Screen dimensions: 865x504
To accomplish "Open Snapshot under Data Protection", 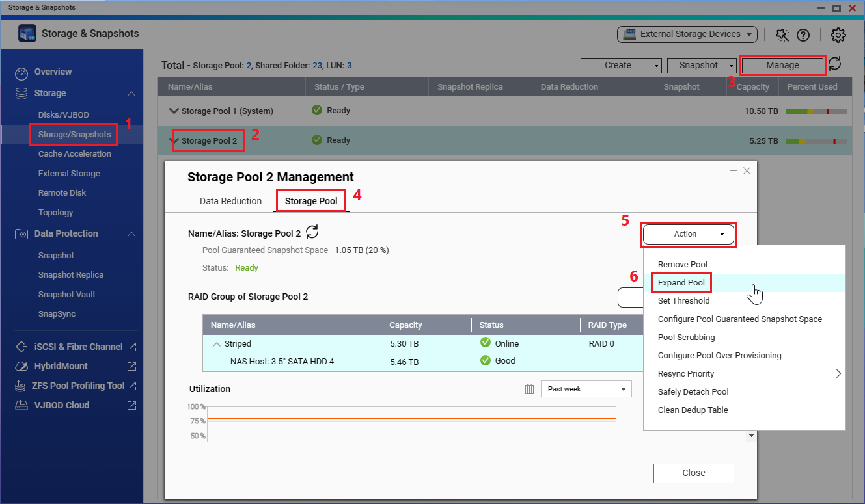I will point(56,255).
